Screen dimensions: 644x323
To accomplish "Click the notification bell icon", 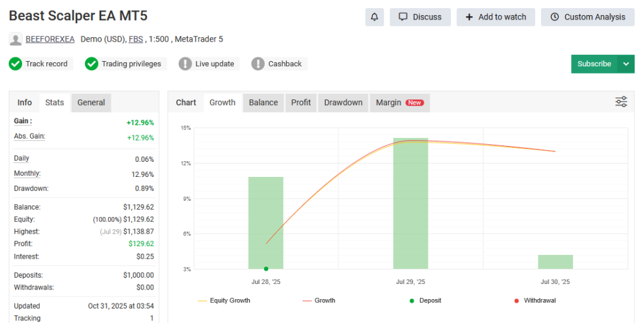I will pyautogui.click(x=374, y=17).
